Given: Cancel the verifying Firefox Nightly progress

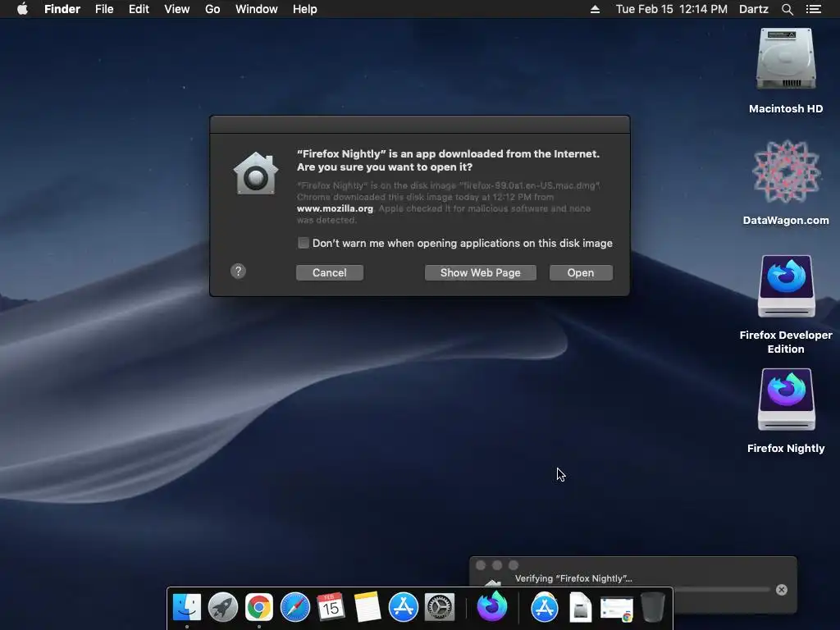Looking at the screenshot, I should pyautogui.click(x=782, y=590).
